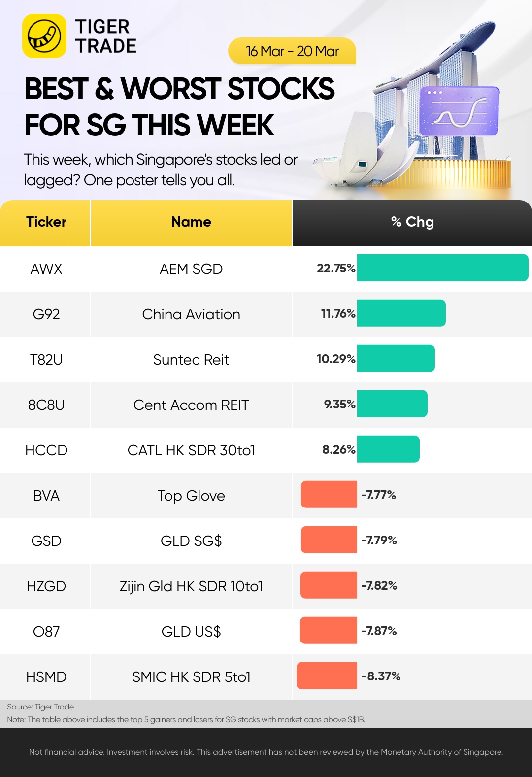Click the -7.87% value for GLD US$
Screen dimensions: 532x777
(379, 631)
